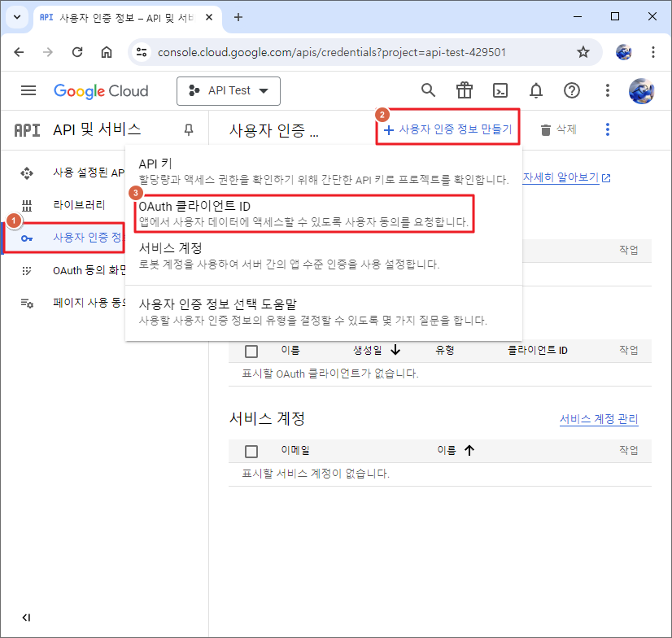Click the enabled APIs diamond icon
Screen dimensions: 672x638
pyautogui.click(x=27, y=173)
